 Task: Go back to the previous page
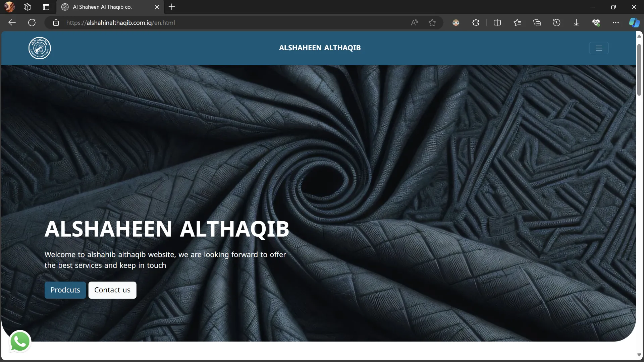(x=12, y=23)
